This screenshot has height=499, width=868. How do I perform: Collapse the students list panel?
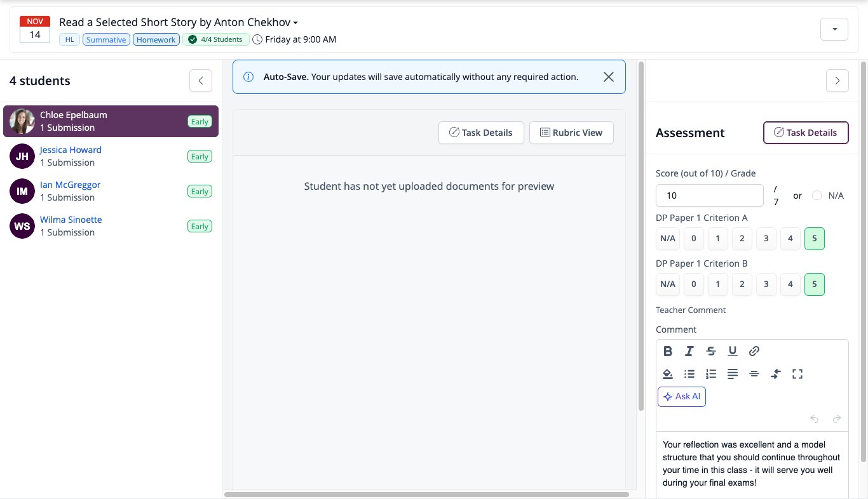pos(201,81)
